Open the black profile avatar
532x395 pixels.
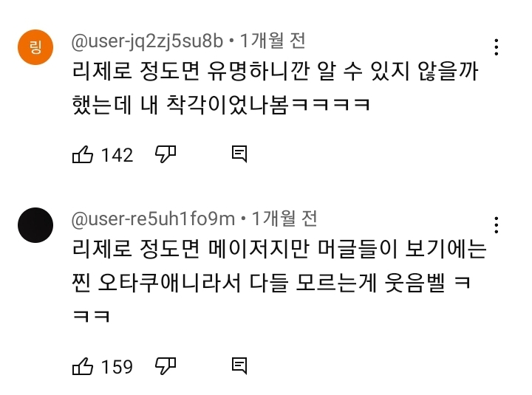[x=35, y=225]
